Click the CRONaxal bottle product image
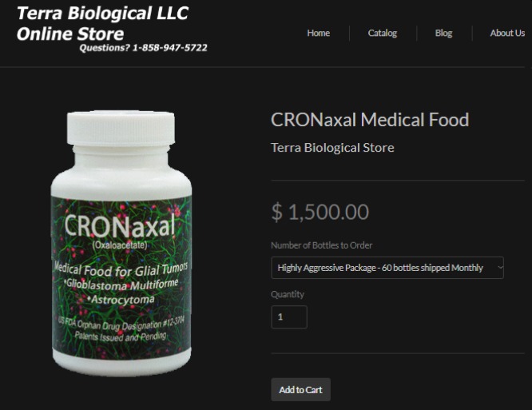The image size is (532, 410). click(121, 243)
